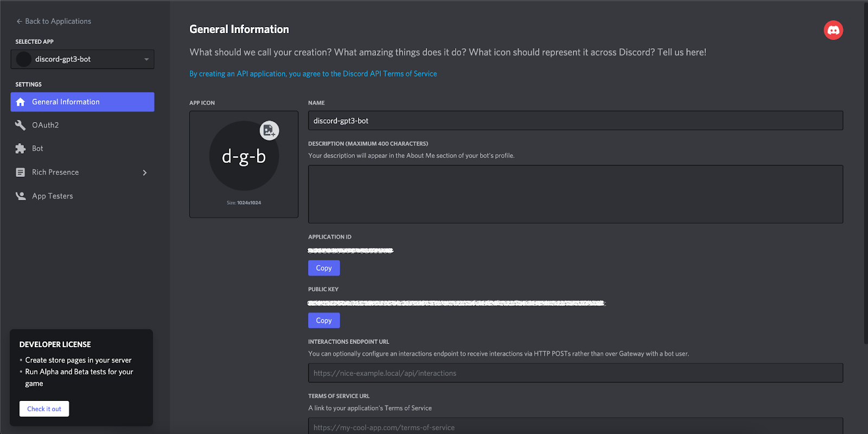The height and width of the screenshot is (434, 868).
Task: Click the d-g-b app icon thumbnail
Action: pyautogui.click(x=244, y=156)
